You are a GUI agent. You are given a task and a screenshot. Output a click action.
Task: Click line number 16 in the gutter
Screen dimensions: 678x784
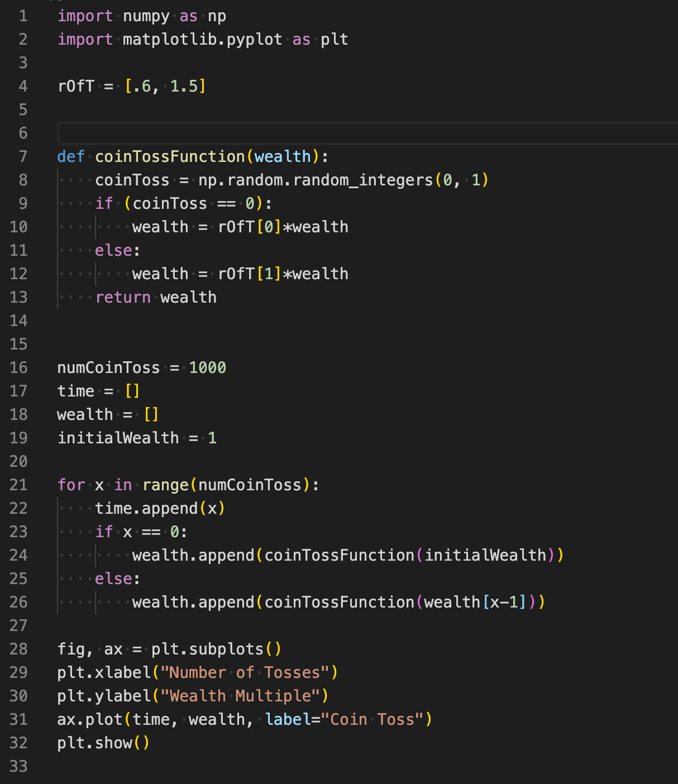click(18, 368)
